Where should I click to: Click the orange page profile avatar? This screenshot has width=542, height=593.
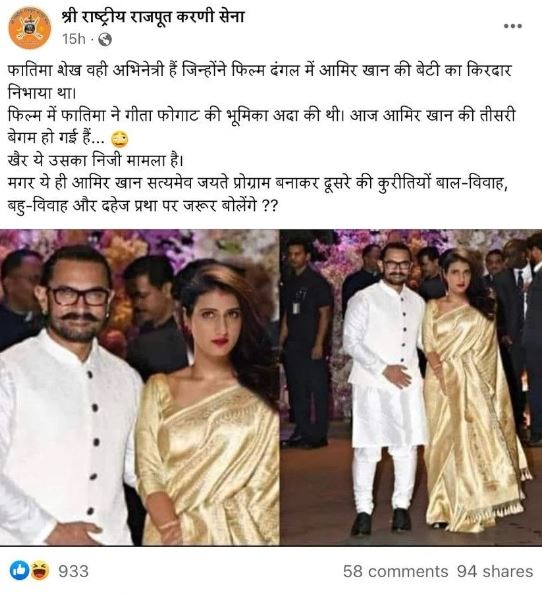(30, 28)
